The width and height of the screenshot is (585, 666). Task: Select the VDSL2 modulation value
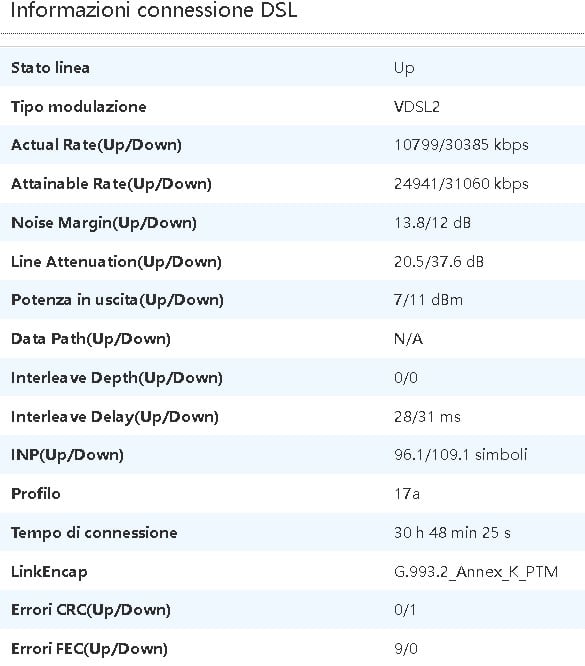point(417,107)
